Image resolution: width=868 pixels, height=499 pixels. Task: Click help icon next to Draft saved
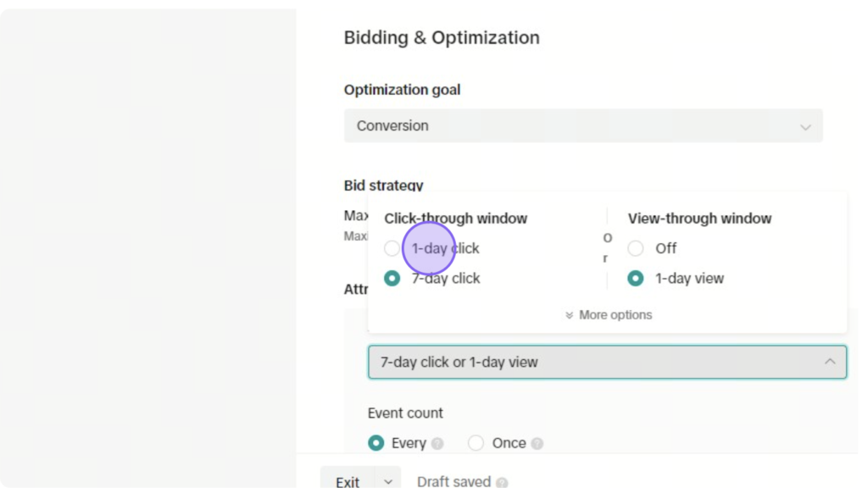pos(502,482)
